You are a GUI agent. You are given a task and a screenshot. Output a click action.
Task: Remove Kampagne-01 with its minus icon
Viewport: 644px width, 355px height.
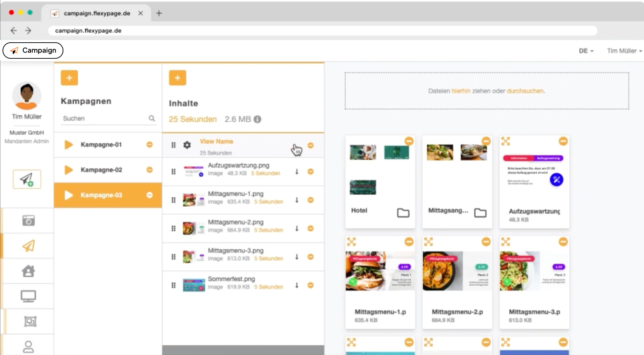pos(150,145)
